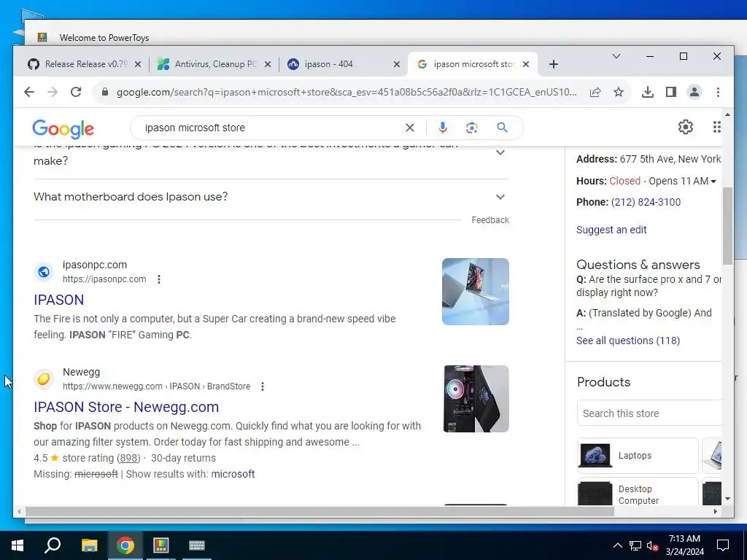Open the muted volume tray icon
This screenshot has width=747, height=560.
(652, 545)
